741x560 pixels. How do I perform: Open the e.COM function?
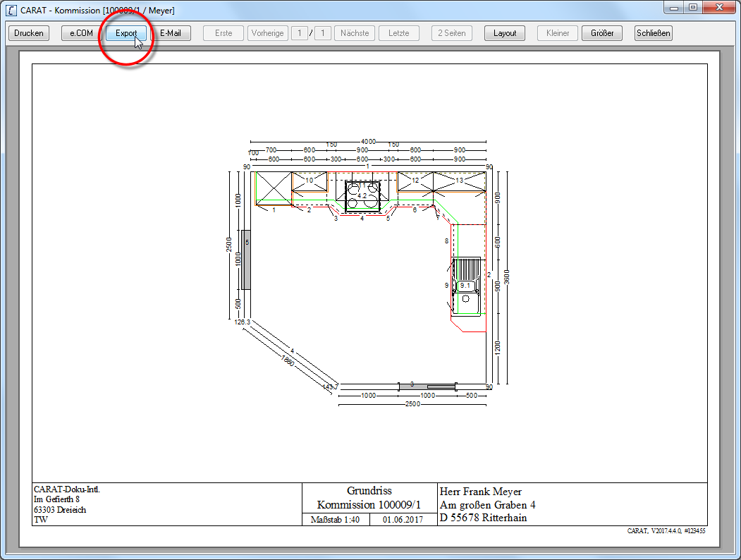coord(81,33)
